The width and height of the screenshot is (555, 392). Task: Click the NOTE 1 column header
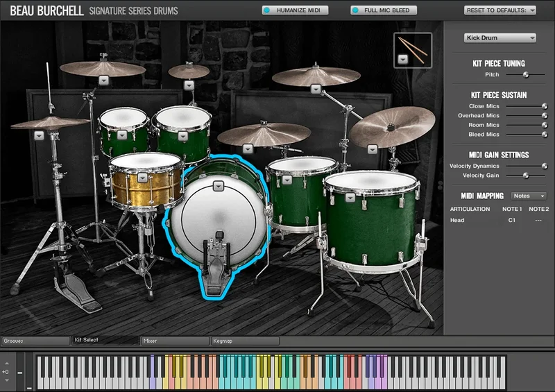[x=512, y=210]
